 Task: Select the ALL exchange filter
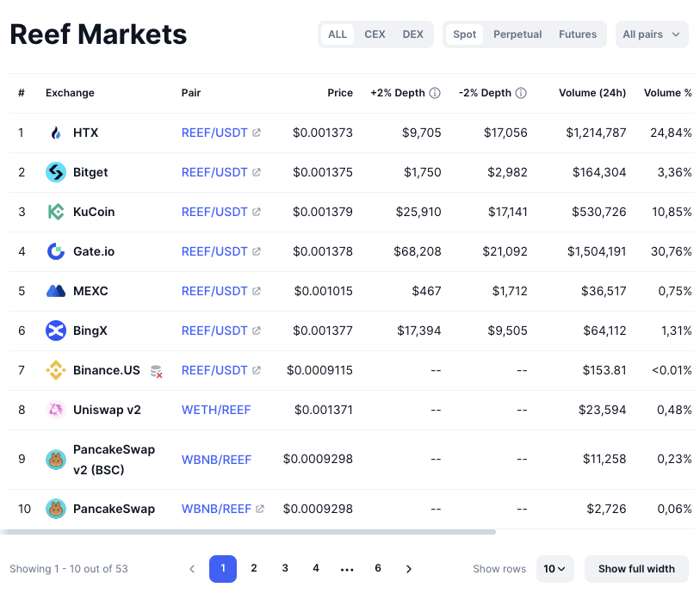point(338,34)
